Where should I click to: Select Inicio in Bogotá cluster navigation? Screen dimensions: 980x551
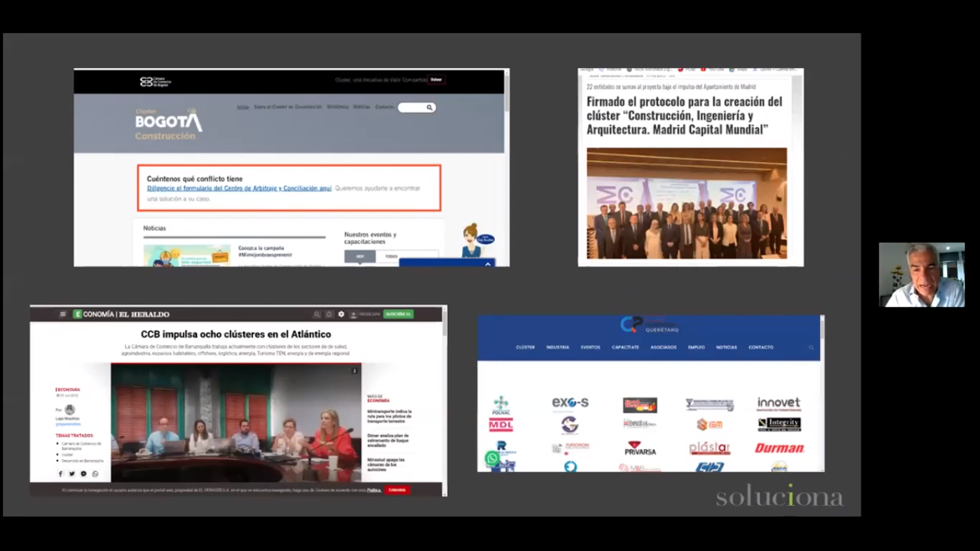coord(242,107)
